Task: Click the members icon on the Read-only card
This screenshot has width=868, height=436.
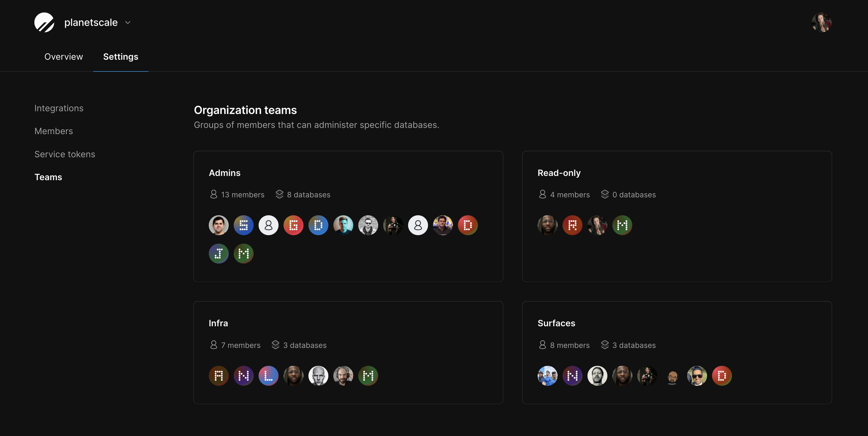Action: [543, 194]
